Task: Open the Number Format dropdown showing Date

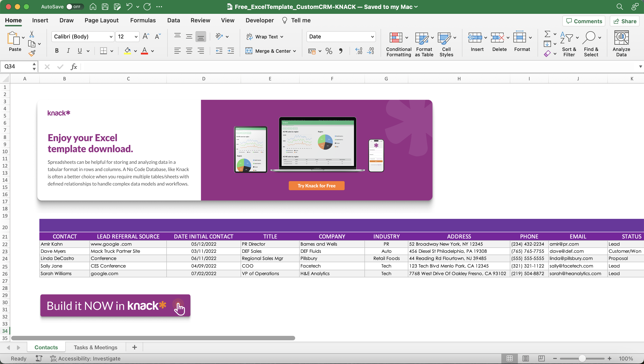Action: tap(341, 36)
